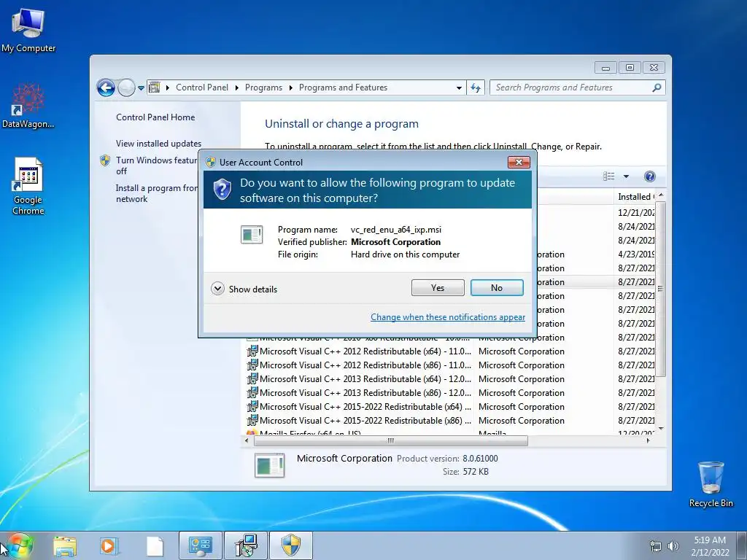
Task: Launch Windows Media Player from the taskbar
Action: coord(109,546)
